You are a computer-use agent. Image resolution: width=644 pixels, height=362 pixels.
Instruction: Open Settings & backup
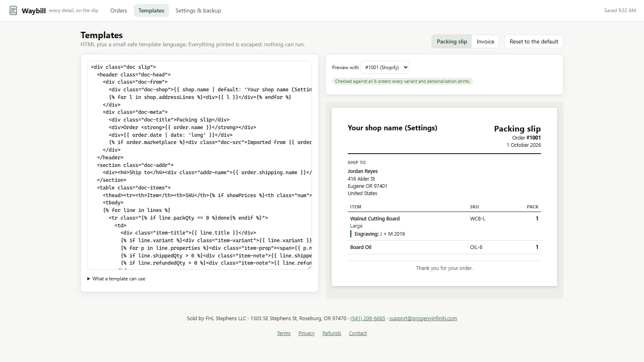click(198, 10)
